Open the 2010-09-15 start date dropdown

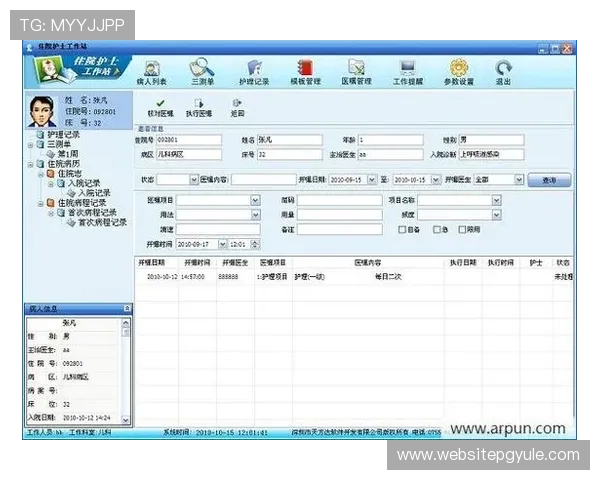372,180
